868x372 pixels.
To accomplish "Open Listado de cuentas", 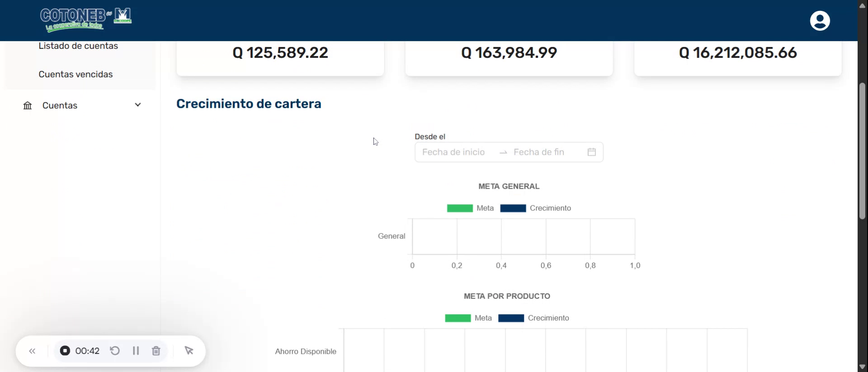I will coord(78,46).
